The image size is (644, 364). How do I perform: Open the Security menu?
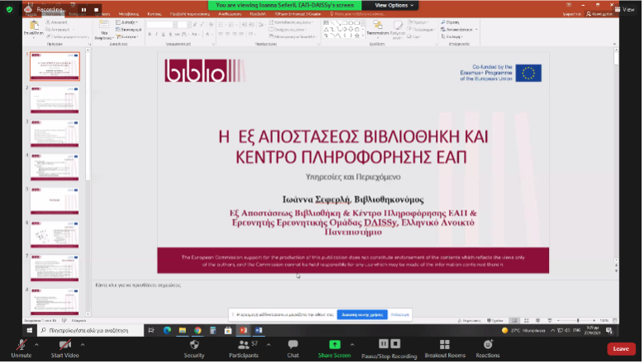tap(194, 350)
